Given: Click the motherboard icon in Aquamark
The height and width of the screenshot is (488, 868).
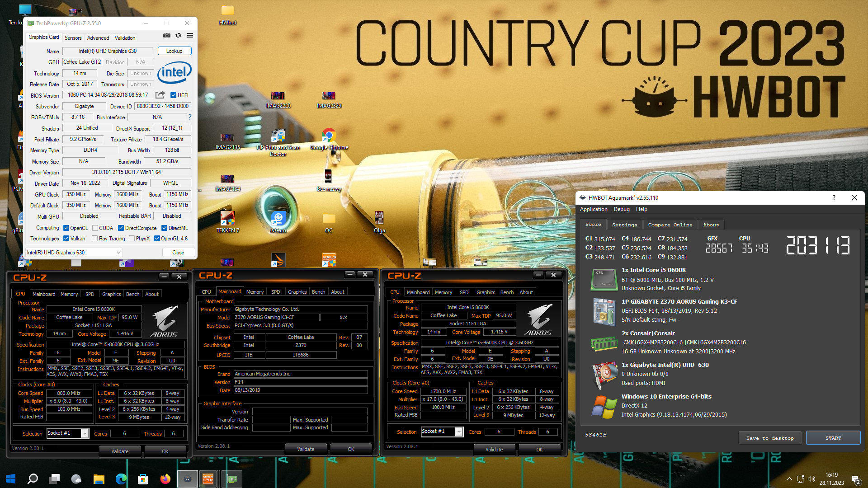Looking at the screenshot, I should 604,312.
